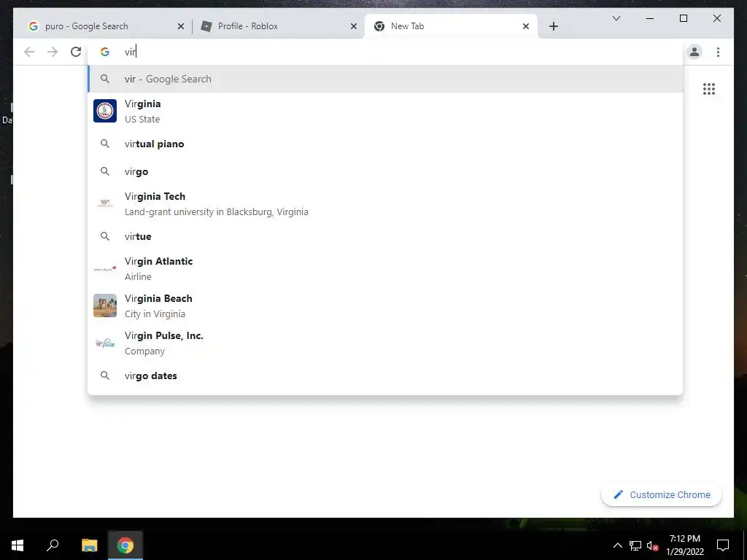Click the Virginia state flag thumbnail
This screenshot has width=747, height=560.
105,111
